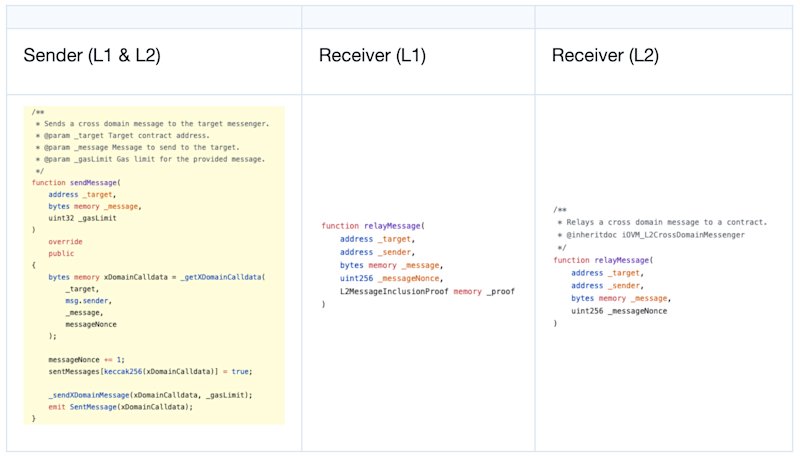Click the messageNonce += 1 line
This screenshot has height=457, width=800.
point(86,360)
